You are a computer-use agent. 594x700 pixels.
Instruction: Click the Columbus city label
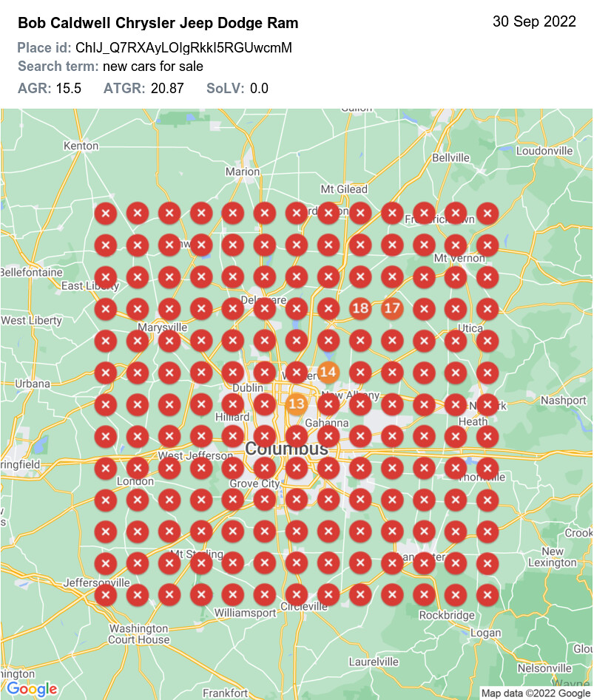pyautogui.click(x=286, y=448)
